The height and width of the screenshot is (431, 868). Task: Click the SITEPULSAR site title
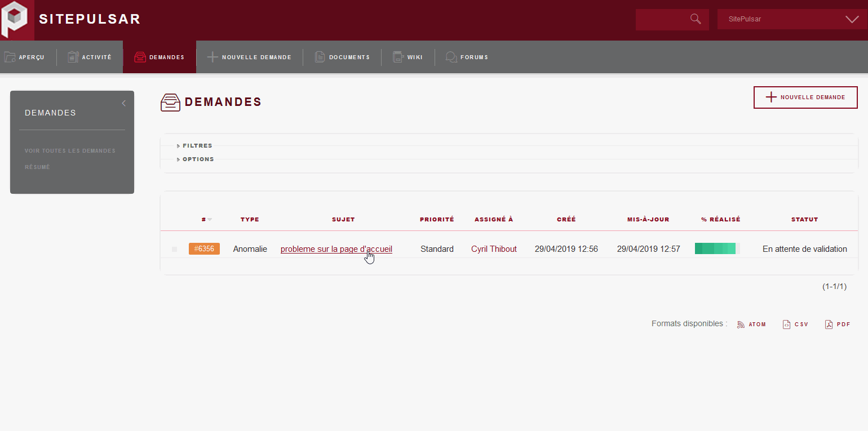pyautogui.click(x=90, y=19)
